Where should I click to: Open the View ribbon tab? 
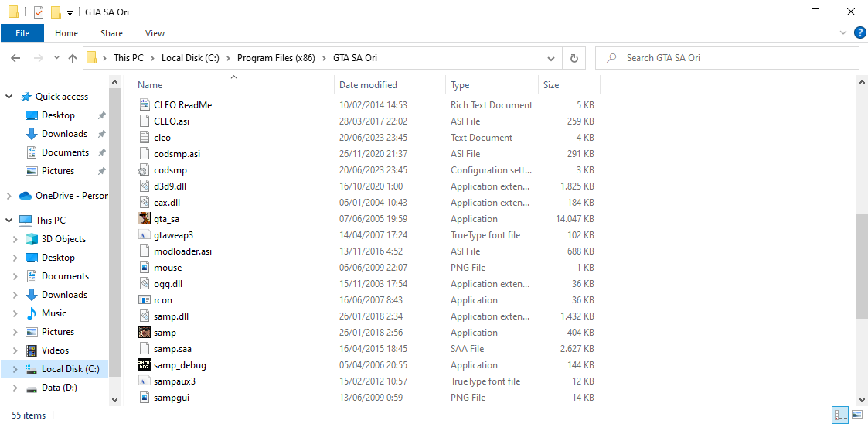[155, 33]
